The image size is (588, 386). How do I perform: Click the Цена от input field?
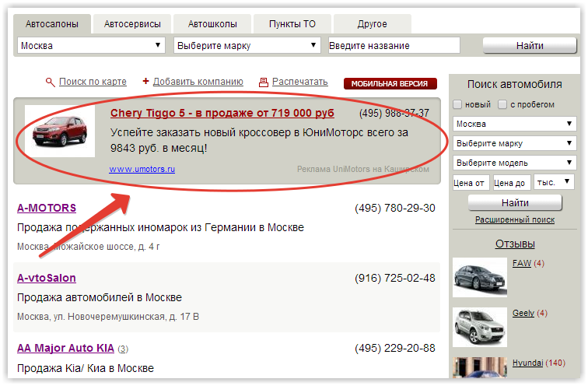coord(471,183)
